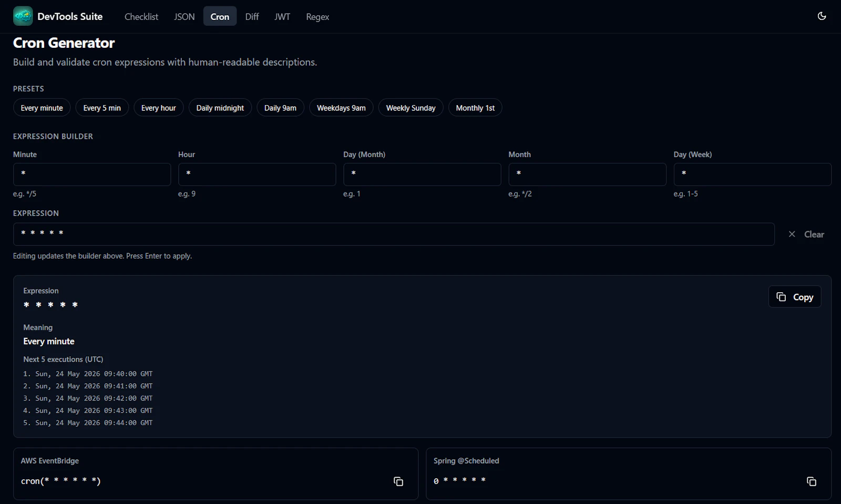Switch to the JSON tab
Image resolution: width=841 pixels, height=504 pixels.
(x=184, y=17)
